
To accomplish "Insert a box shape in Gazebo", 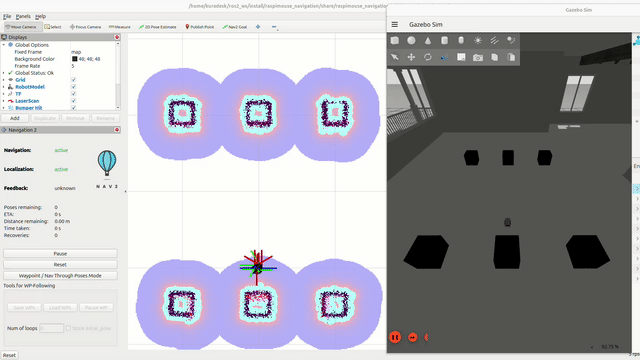I will pyautogui.click(x=395, y=40).
